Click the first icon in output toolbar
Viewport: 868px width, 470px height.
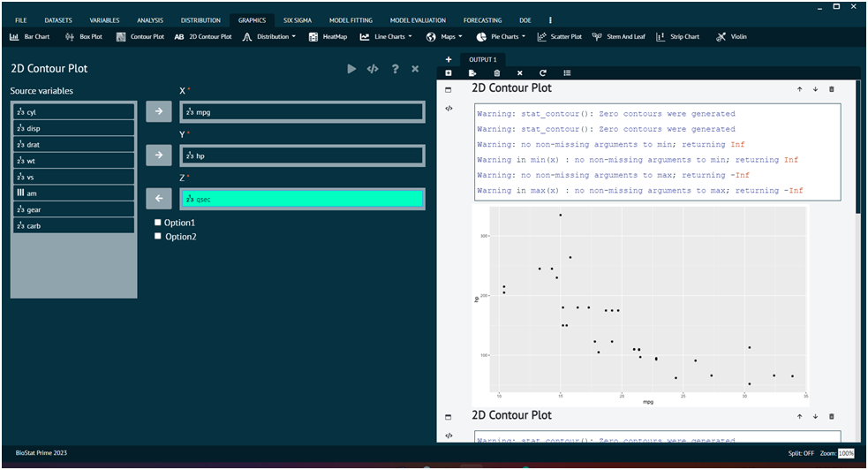[449, 73]
